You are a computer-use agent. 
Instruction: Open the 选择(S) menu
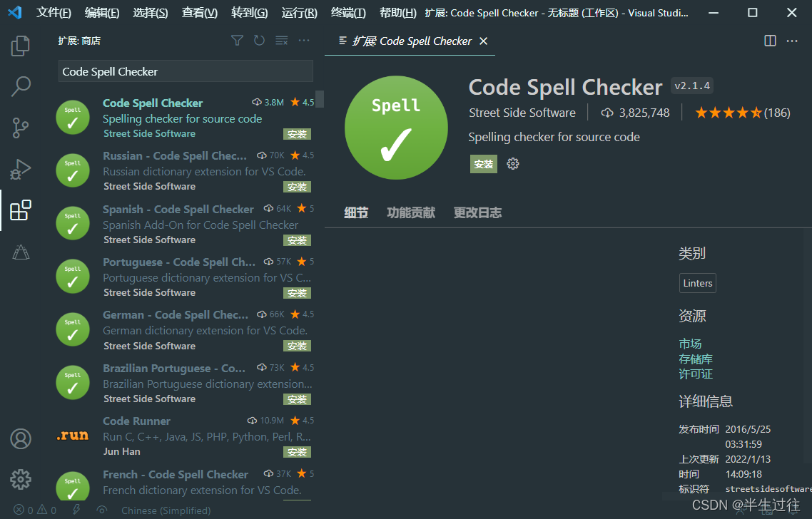coord(150,12)
